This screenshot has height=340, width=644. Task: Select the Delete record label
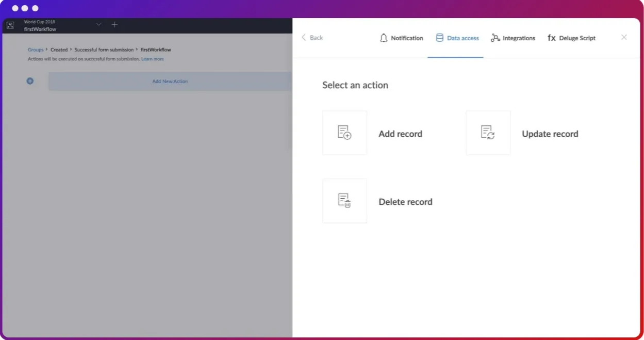pyautogui.click(x=405, y=202)
